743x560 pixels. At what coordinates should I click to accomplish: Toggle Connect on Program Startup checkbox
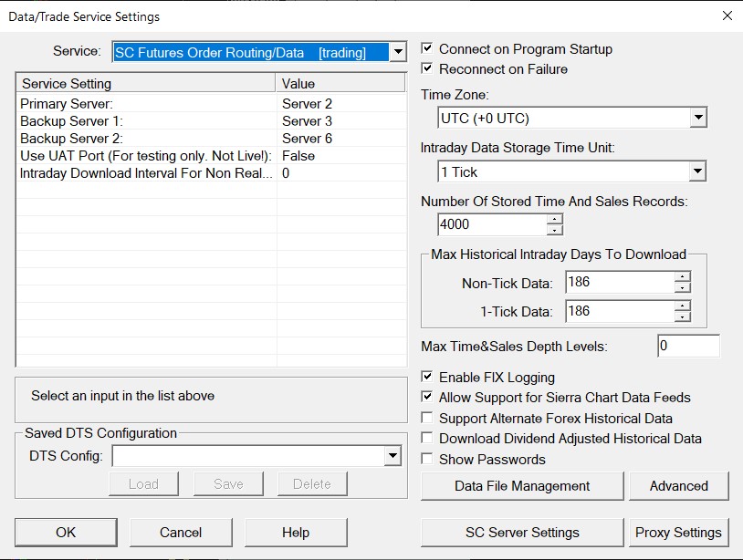[x=427, y=48]
